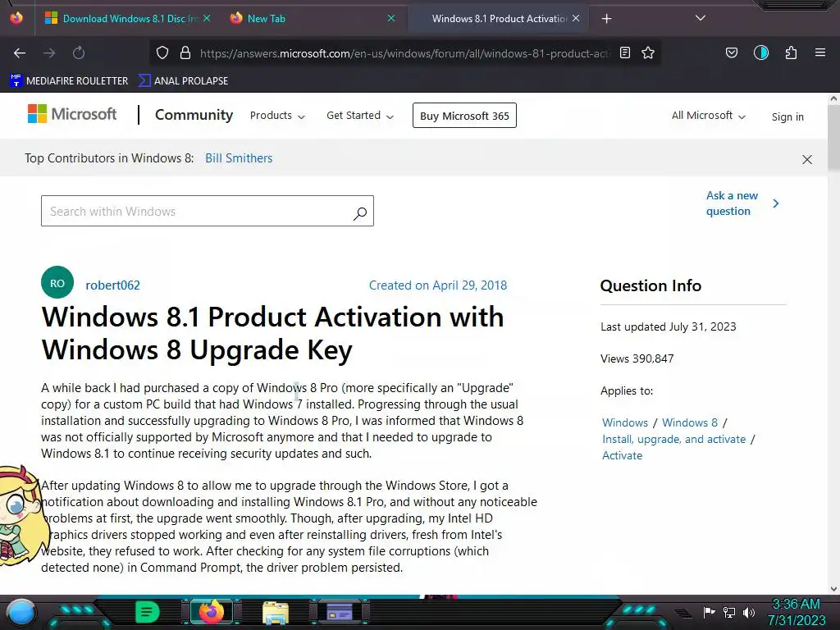Expand the All Microsoft dropdown
Screen dimensions: 840x630
708,116
